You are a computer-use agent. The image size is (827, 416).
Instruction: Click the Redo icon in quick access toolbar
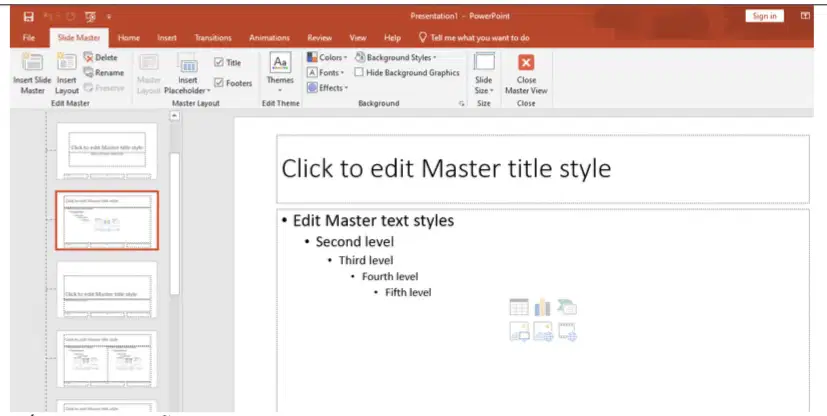point(70,17)
